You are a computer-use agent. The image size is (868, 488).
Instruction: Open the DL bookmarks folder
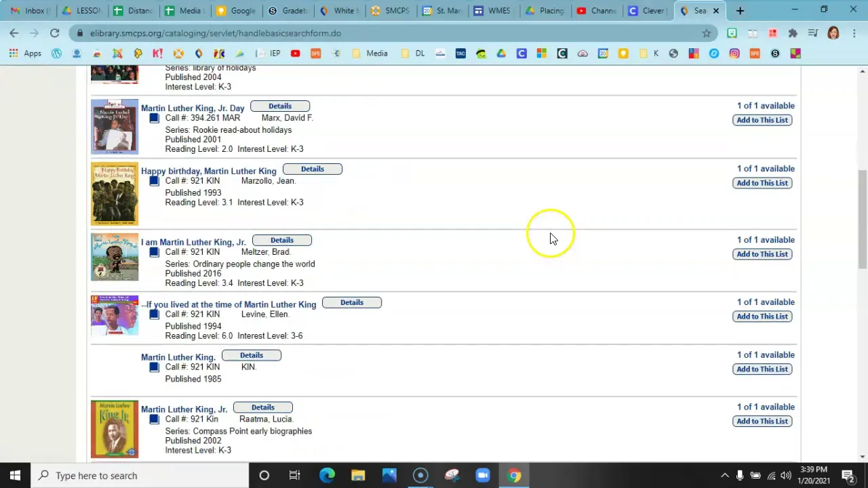pyautogui.click(x=413, y=54)
